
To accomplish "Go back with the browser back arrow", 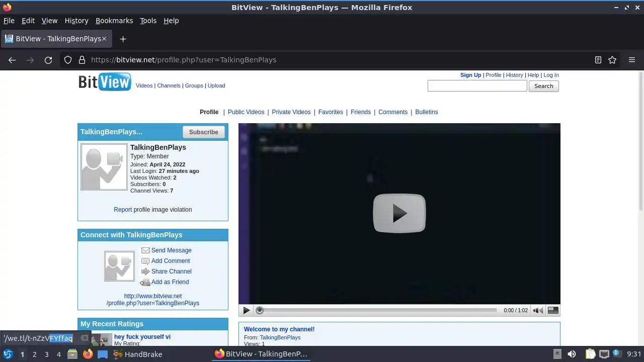I will pyautogui.click(x=12, y=60).
